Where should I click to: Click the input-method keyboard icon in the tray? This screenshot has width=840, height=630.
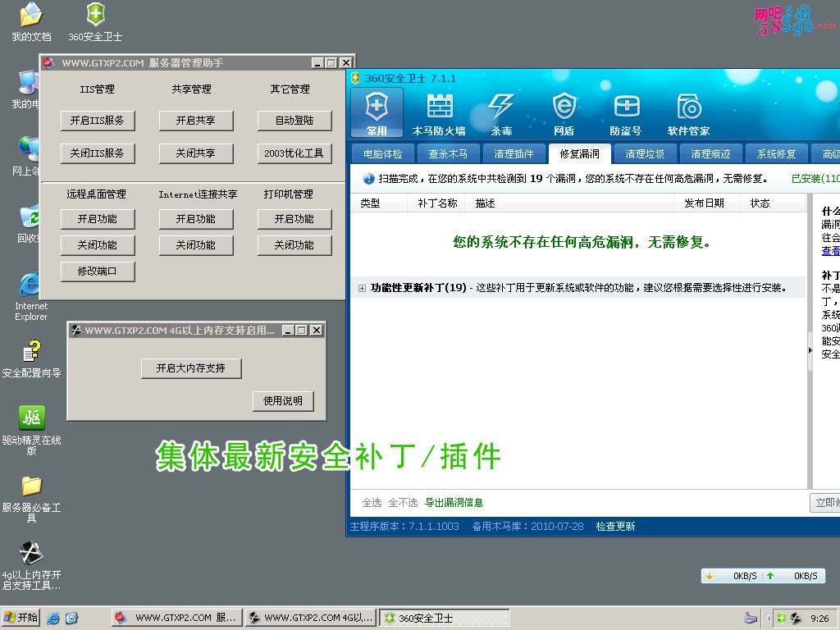tap(750, 619)
